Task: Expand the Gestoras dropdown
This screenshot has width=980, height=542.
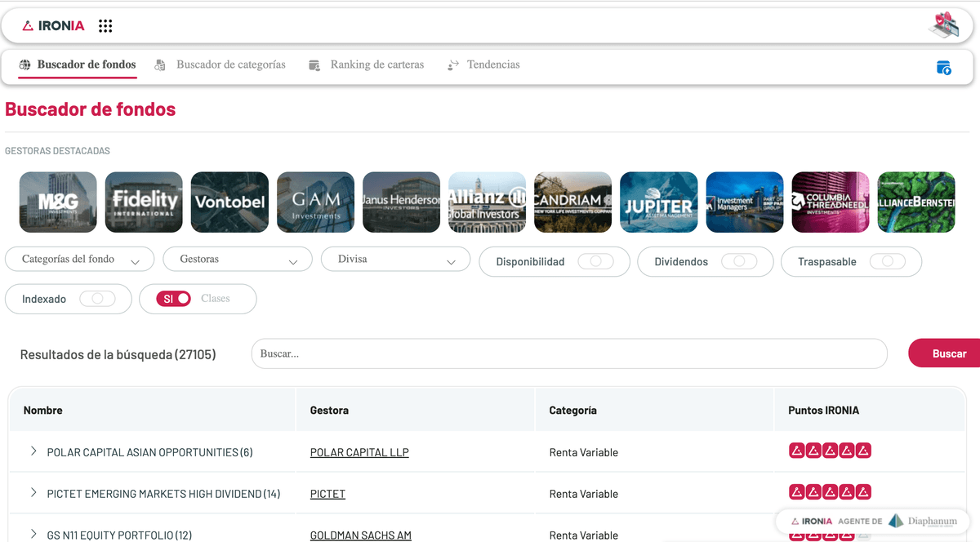Action: coord(237,260)
